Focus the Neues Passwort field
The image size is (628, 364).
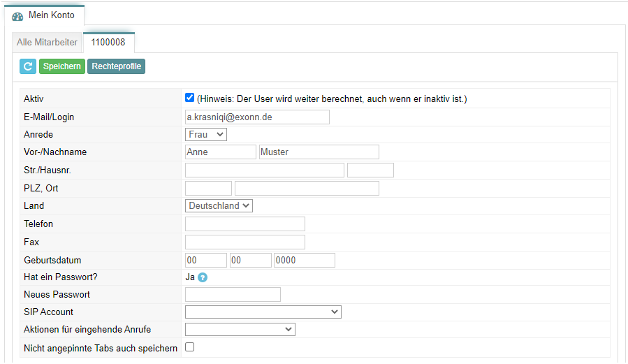tap(233, 294)
